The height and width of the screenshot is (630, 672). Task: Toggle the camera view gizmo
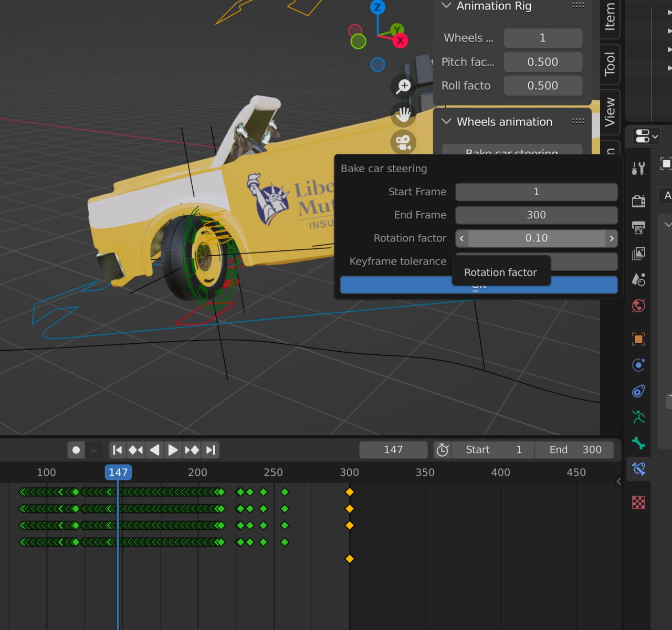pos(403,142)
